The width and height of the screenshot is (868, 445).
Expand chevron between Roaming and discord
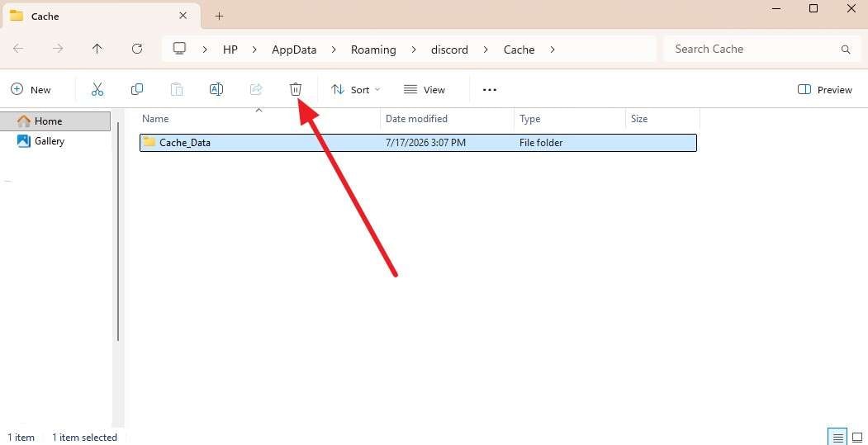(414, 50)
